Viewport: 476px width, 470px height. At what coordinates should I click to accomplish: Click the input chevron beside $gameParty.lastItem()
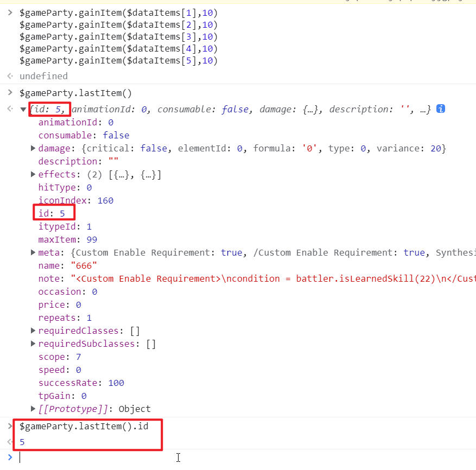tap(10, 93)
